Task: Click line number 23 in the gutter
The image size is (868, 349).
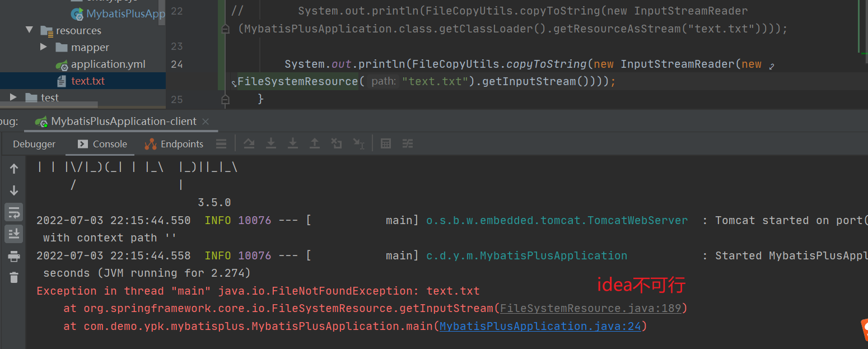Action: coord(177,46)
